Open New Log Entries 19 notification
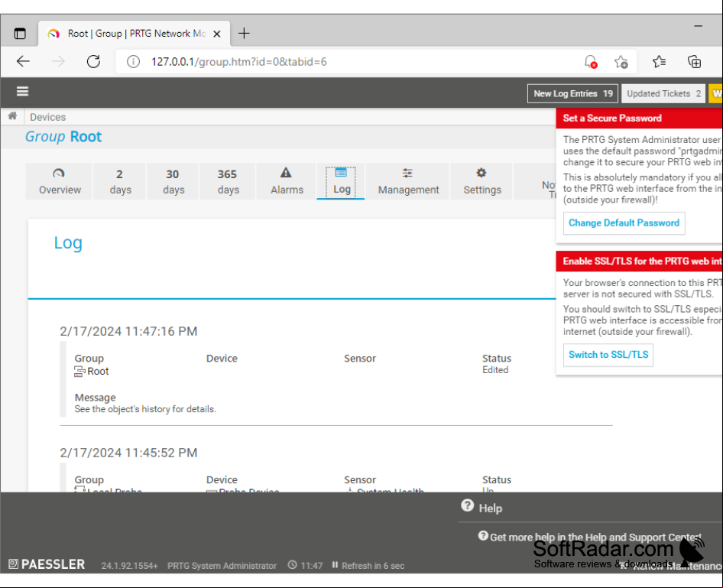 coord(572,93)
